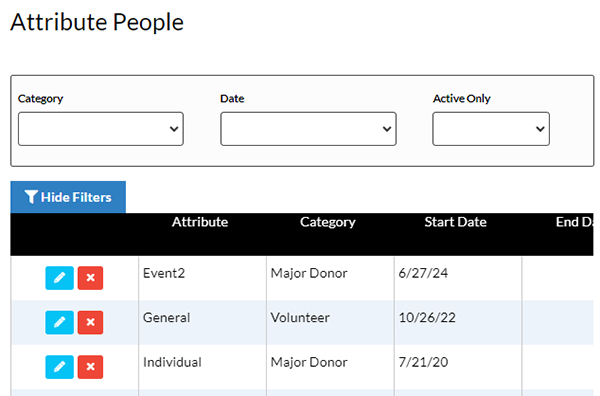Click Major Donor in the Event2 row
600x396 pixels.
(x=309, y=273)
